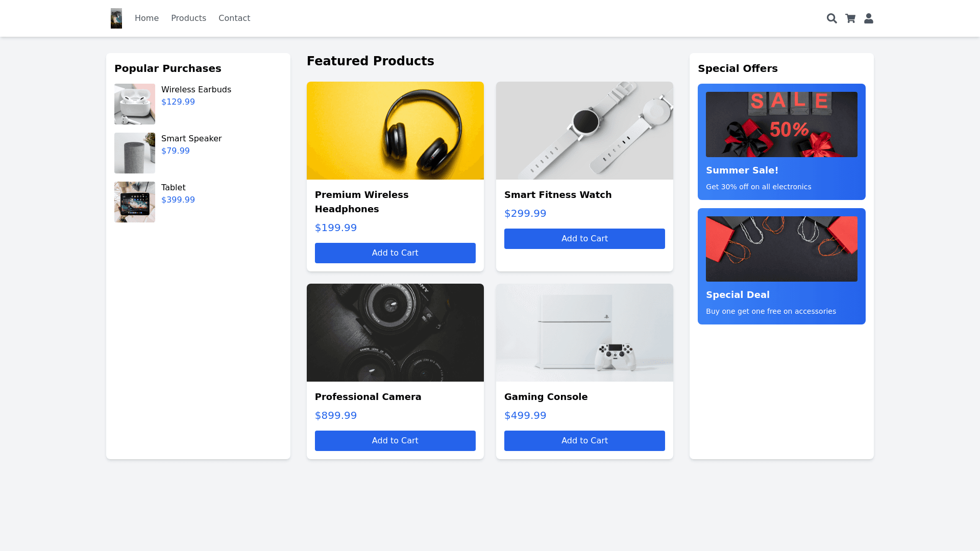This screenshot has width=980, height=551.
Task: Open the Gaming Console product image
Action: 584,333
